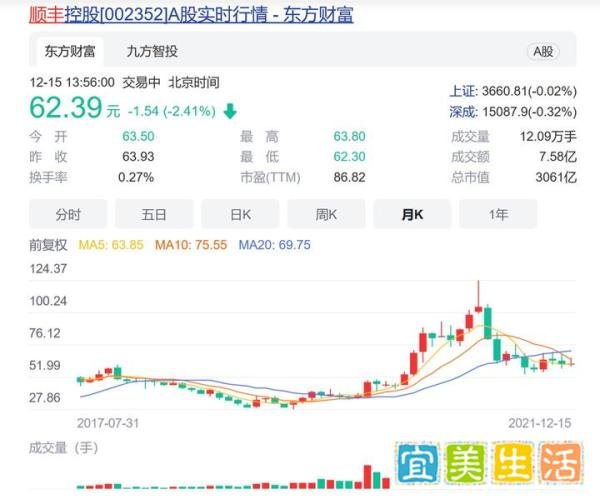Click the current price 62.39

click(66, 108)
